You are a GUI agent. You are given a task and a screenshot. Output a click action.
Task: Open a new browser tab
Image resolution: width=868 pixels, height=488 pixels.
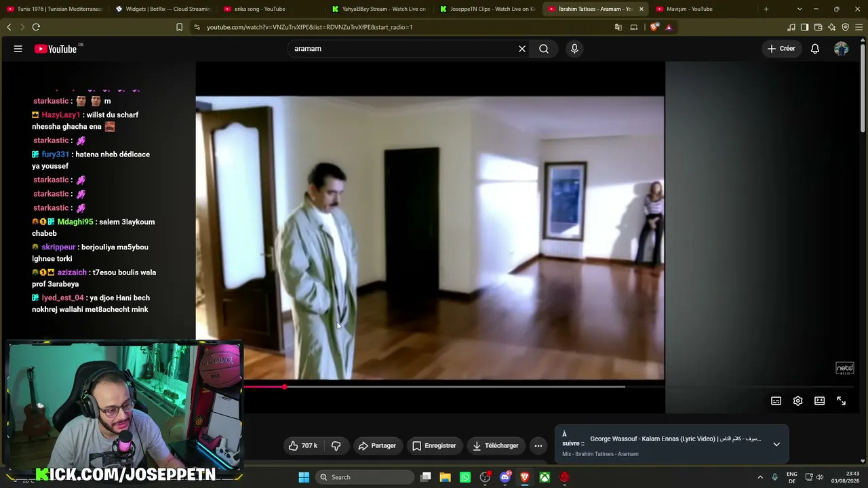(x=766, y=9)
